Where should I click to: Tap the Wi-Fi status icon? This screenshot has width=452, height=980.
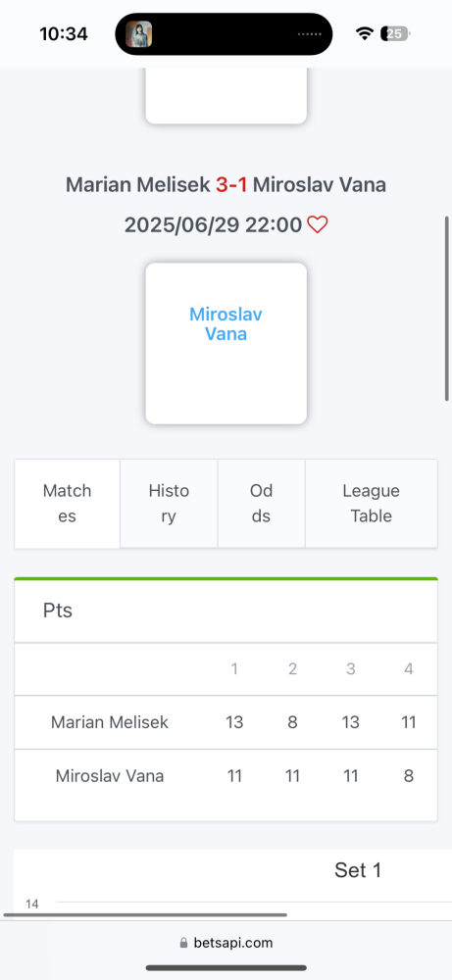[364, 33]
